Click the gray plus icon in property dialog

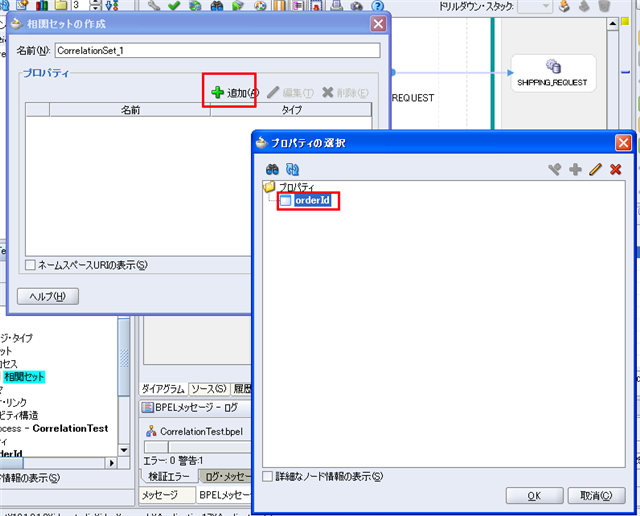click(575, 170)
